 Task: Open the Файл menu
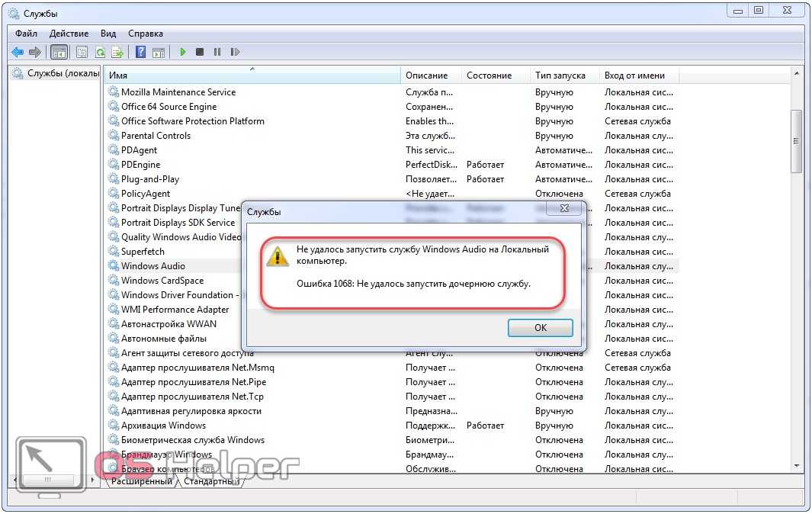point(26,34)
